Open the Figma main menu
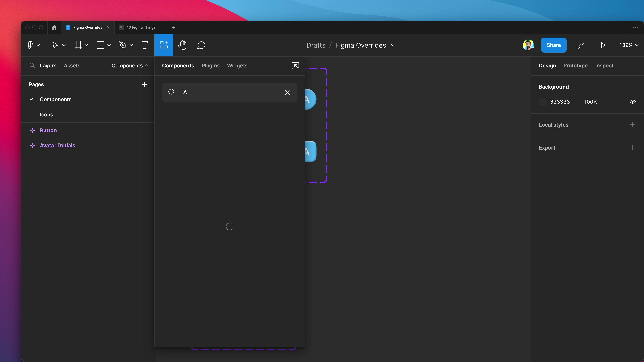 33,45
